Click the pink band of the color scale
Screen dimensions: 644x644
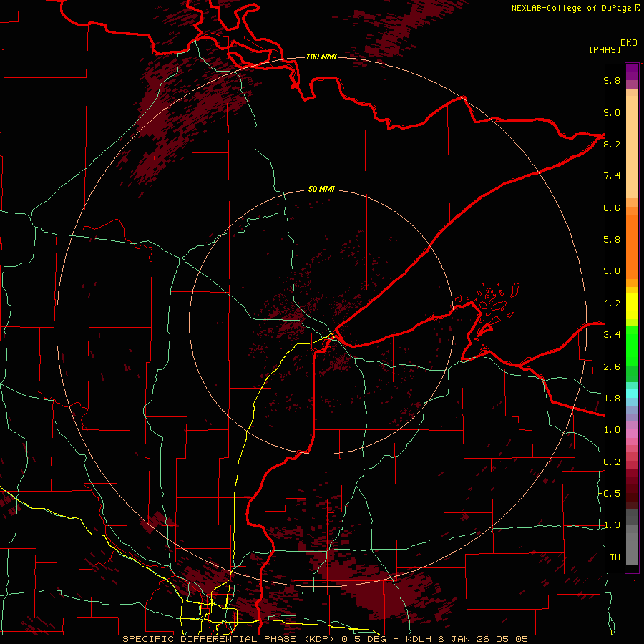[632, 434]
